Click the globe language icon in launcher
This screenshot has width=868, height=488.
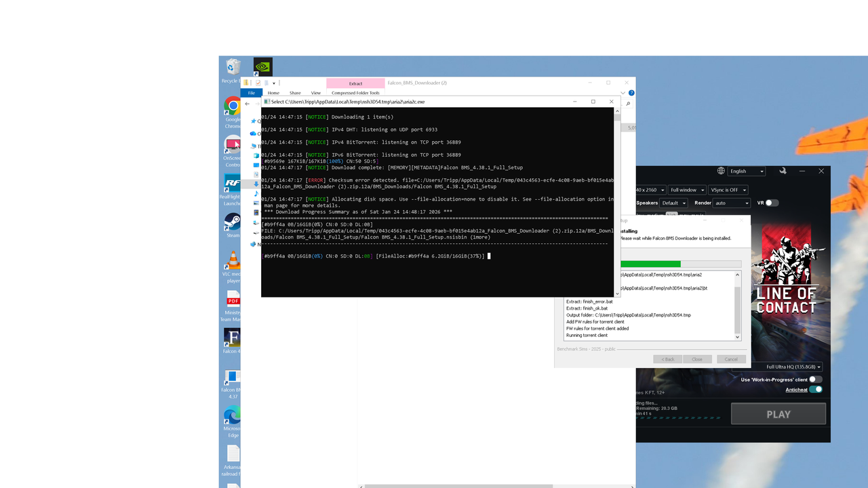point(721,171)
